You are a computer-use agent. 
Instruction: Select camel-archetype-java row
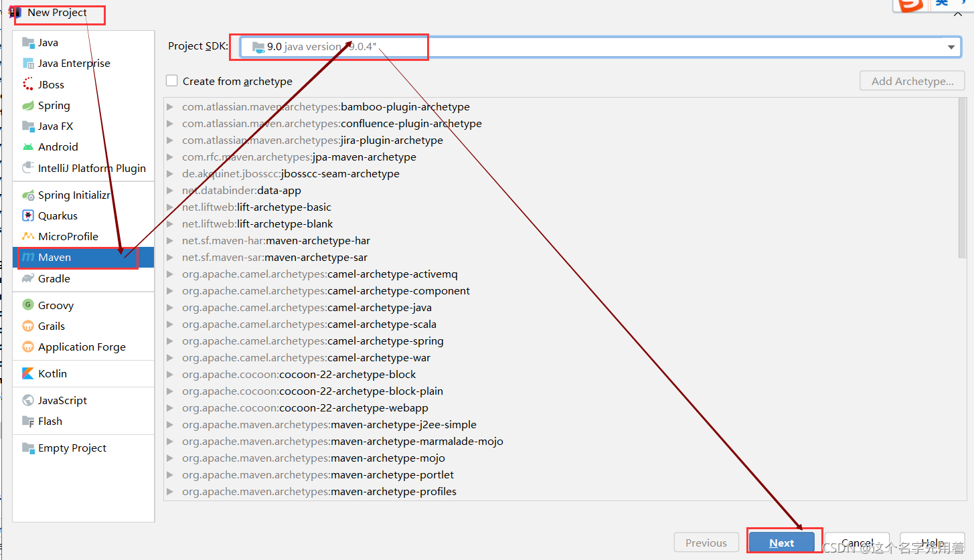click(561, 308)
